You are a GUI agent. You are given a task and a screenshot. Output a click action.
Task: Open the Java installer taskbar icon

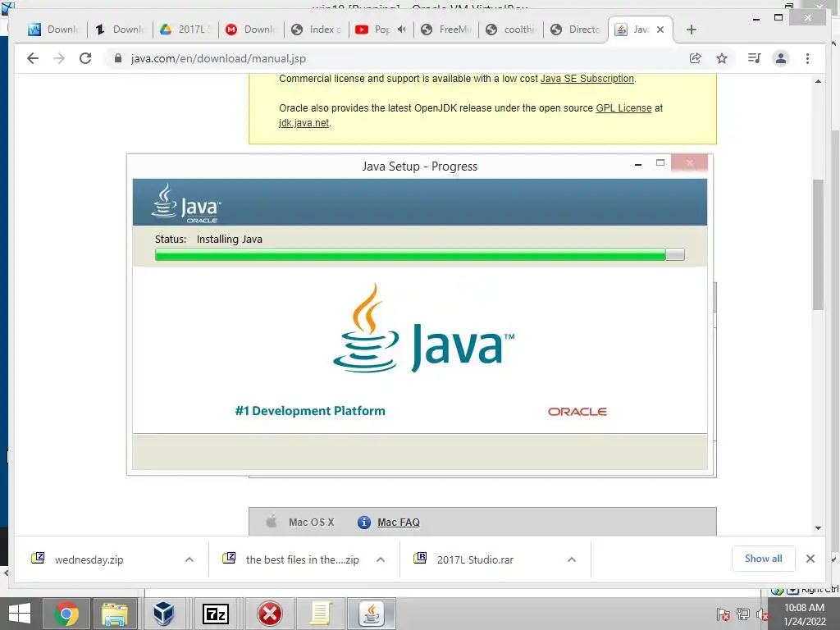click(372, 614)
